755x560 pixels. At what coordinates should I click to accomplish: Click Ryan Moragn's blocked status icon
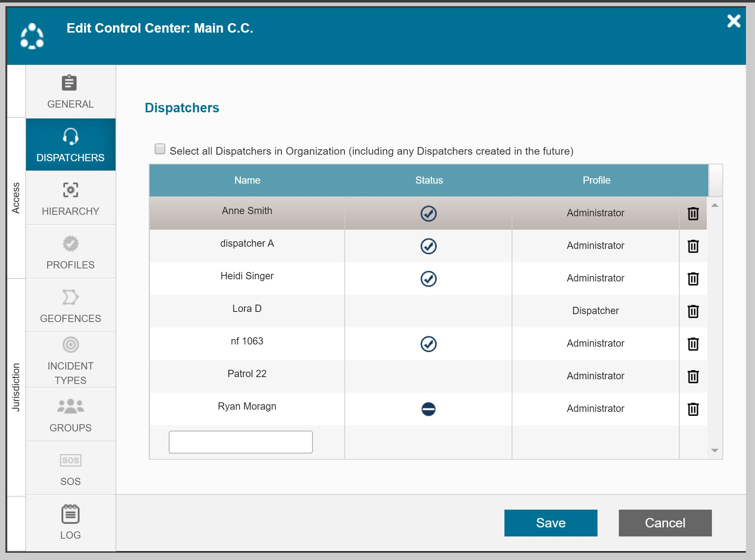click(428, 409)
